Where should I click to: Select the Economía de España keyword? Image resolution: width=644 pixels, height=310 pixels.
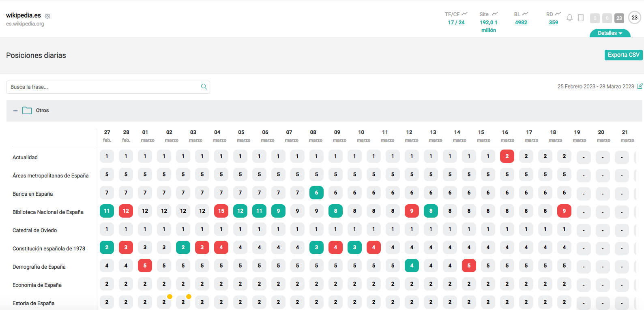37,285
